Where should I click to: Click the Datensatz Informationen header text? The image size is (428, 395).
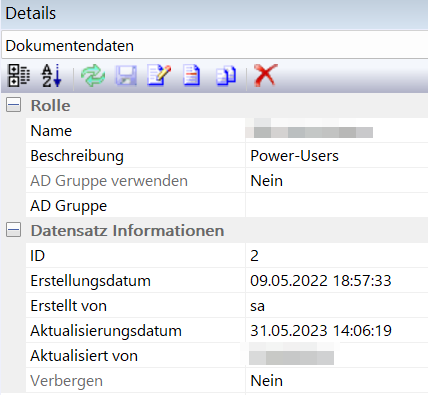pos(127,230)
